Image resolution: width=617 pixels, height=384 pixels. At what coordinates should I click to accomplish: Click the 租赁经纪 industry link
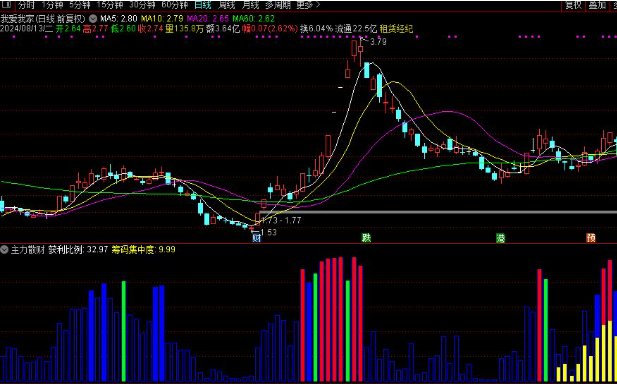pyautogui.click(x=396, y=28)
